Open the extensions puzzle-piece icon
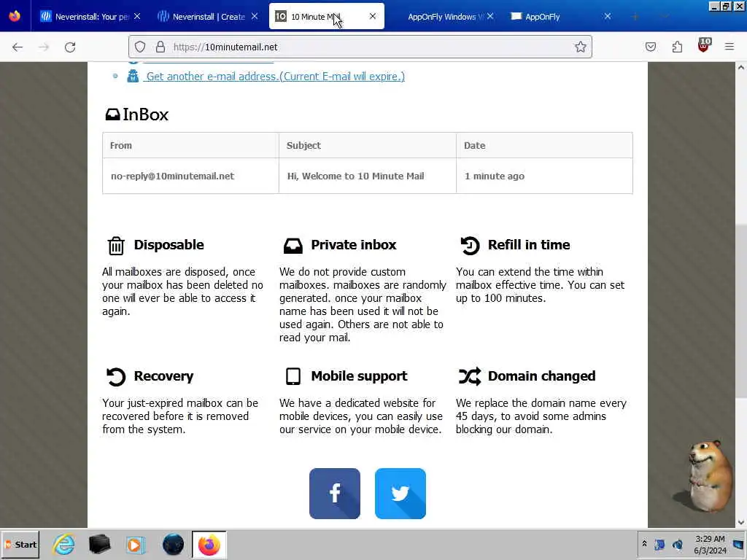This screenshot has height=560, width=747. [x=677, y=47]
